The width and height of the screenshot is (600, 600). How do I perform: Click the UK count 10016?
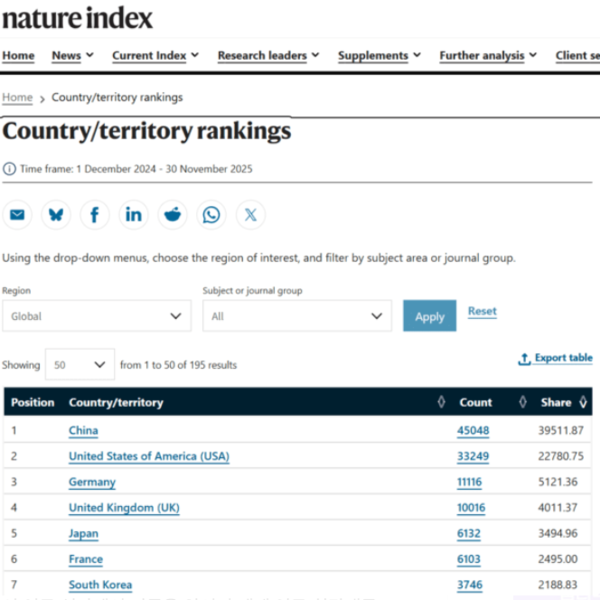(x=471, y=508)
